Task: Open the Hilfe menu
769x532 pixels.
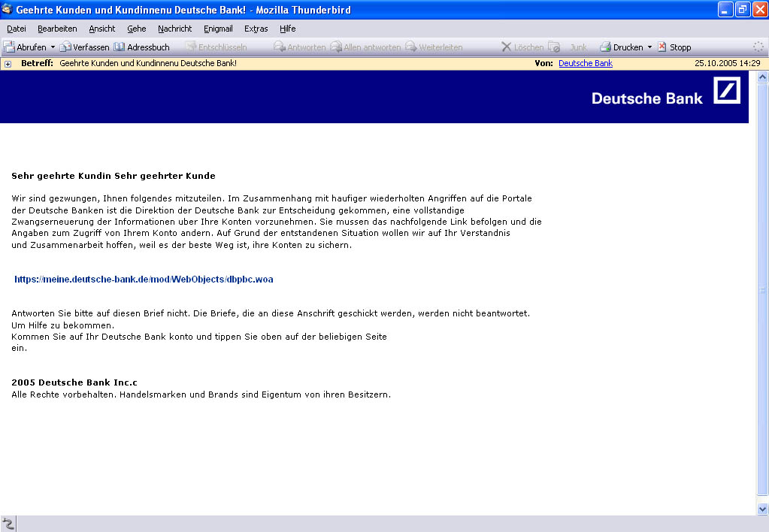Action: pyautogui.click(x=287, y=29)
